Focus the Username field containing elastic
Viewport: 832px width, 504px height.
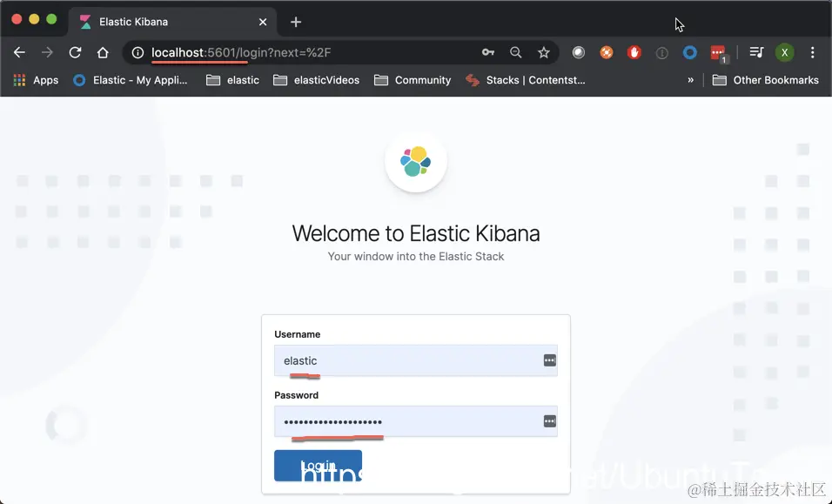coord(415,360)
